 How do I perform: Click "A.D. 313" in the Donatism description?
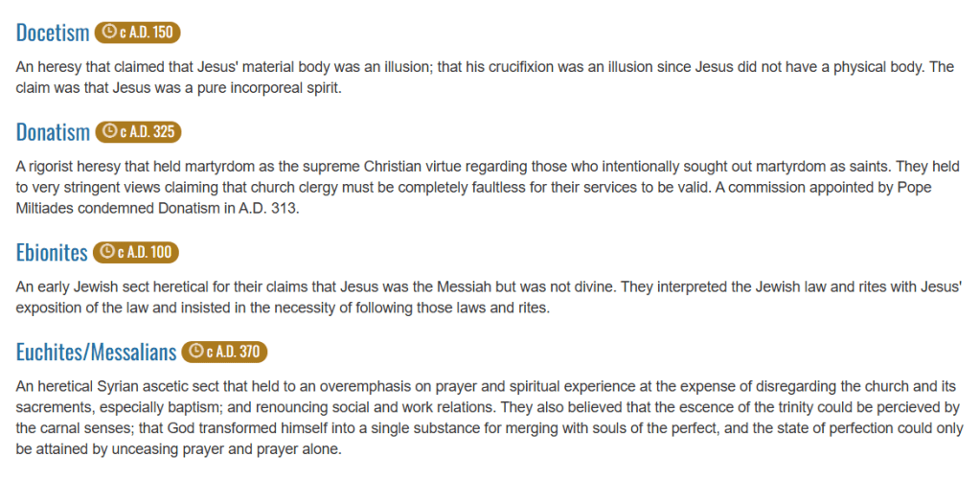coord(269,209)
